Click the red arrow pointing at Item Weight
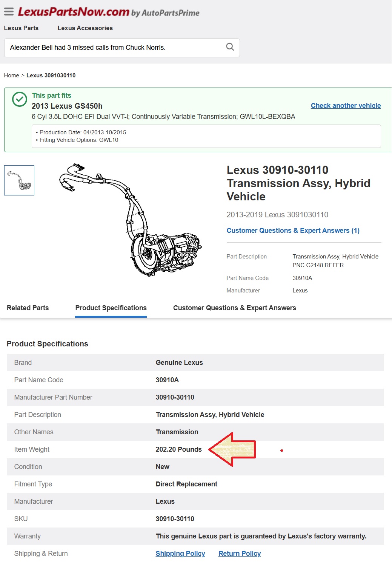The width and height of the screenshot is (392, 566). pyautogui.click(x=233, y=449)
